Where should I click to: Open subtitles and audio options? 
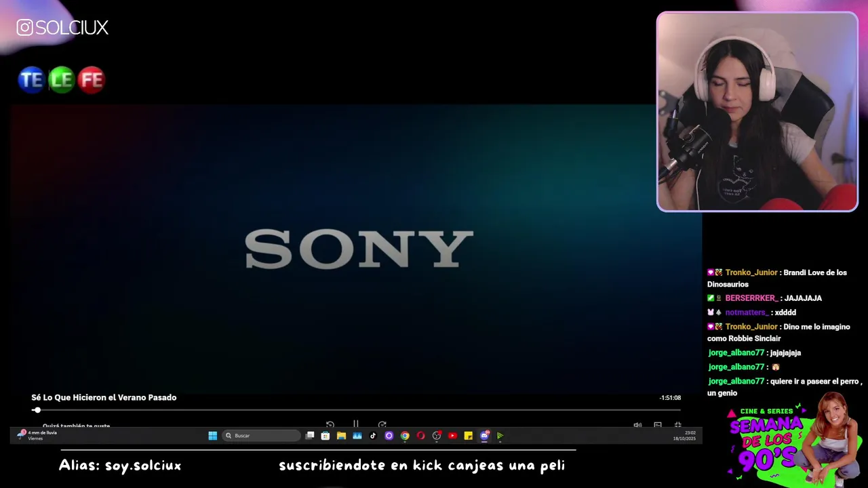click(x=658, y=425)
